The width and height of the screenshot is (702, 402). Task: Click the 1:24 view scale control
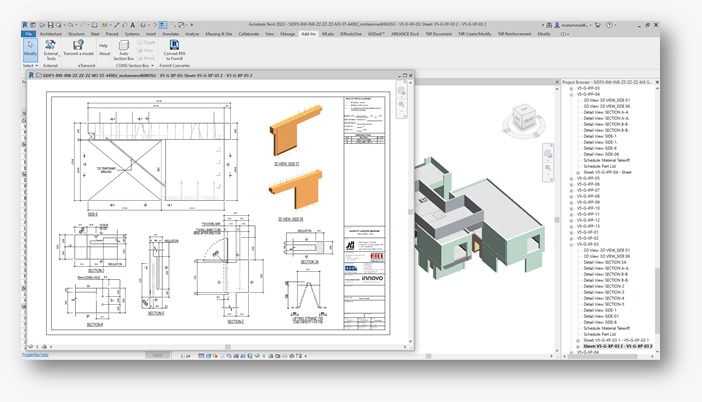[x=185, y=356]
